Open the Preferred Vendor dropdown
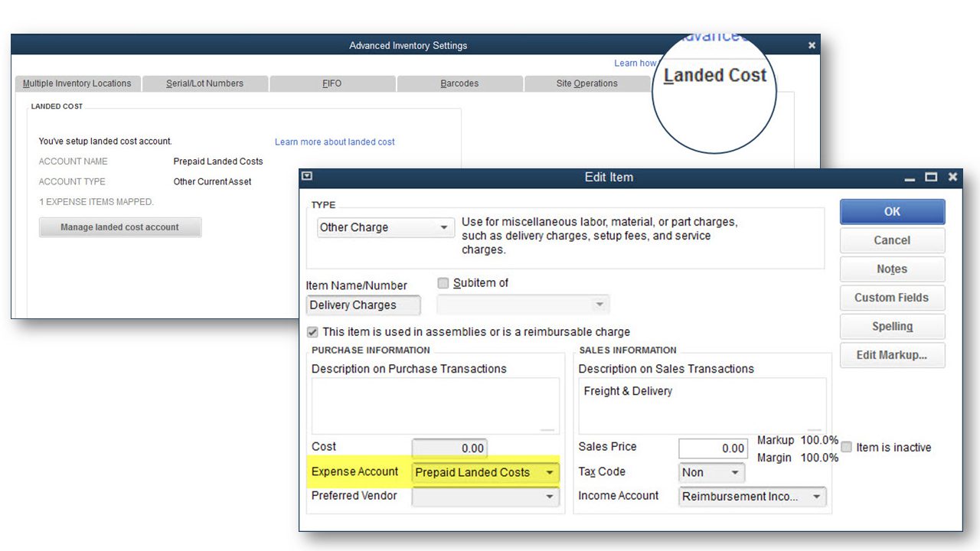 pyautogui.click(x=550, y=497)
